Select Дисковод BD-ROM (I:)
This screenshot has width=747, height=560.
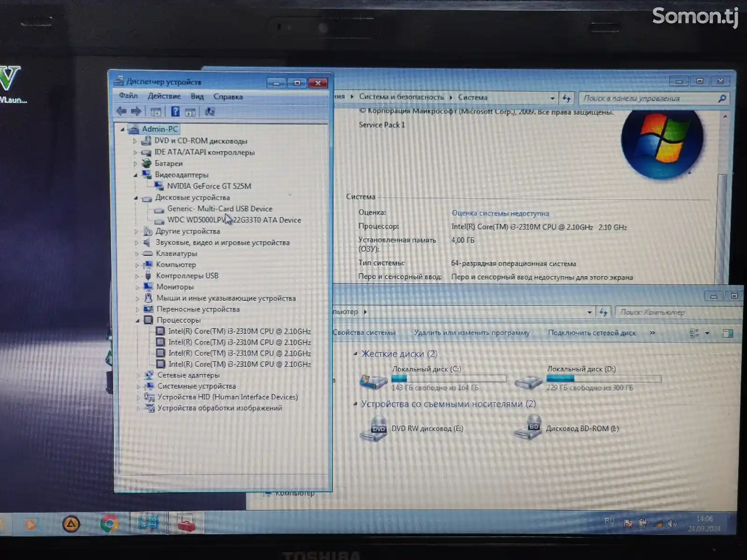(566, 428)
